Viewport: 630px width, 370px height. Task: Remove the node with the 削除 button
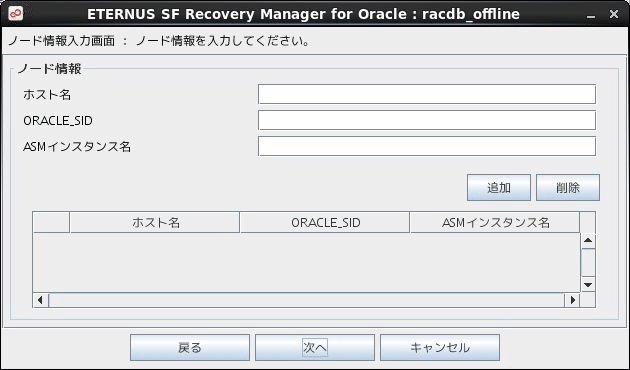pyautogui.click(x=568, y=188)
